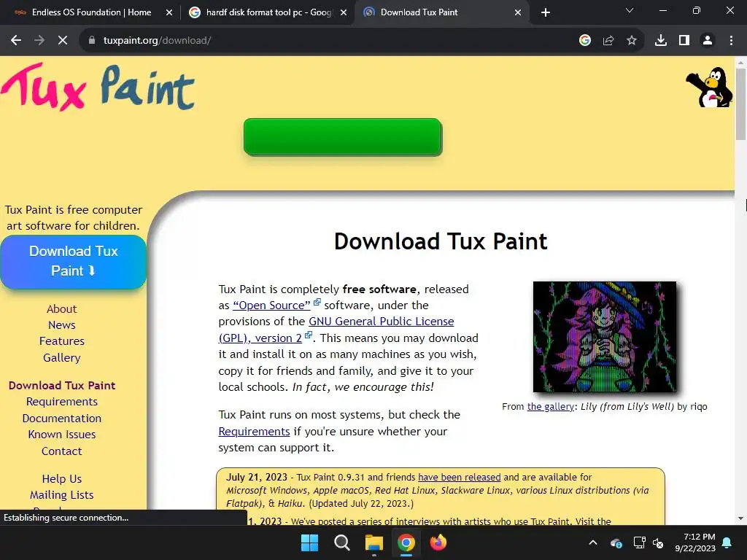Screen dimensions: 747x560
Task: Open Chrome downloads icon
Action: [661, 41]
